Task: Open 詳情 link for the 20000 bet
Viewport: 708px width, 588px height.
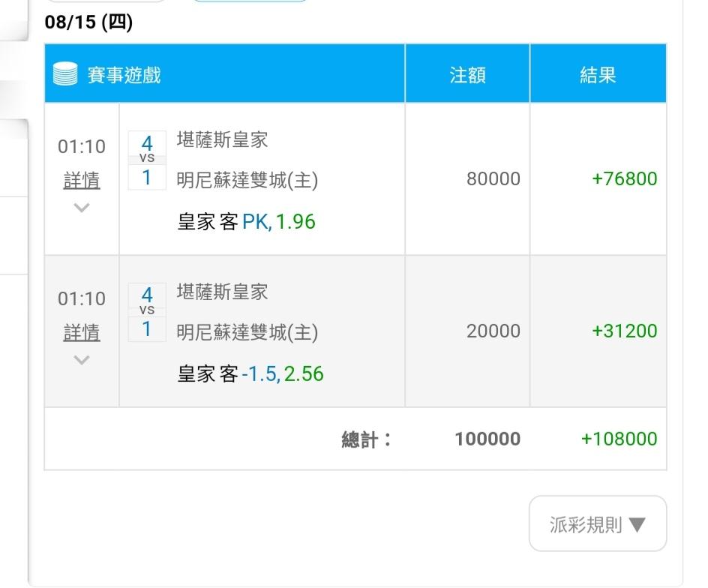Action: point(82,332)
